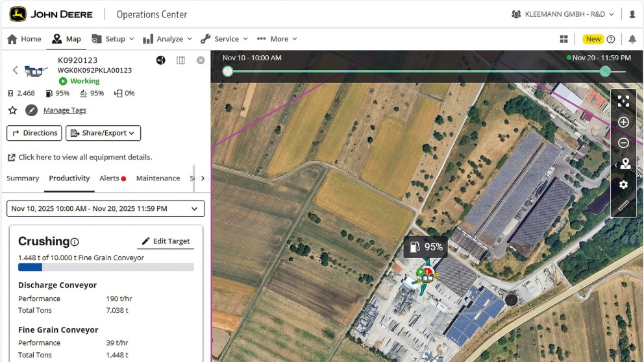Viewport: 644px width, 362px height.
Task: Open the date range dropdown
Action: pyautogui.click(x=106, y=209)
